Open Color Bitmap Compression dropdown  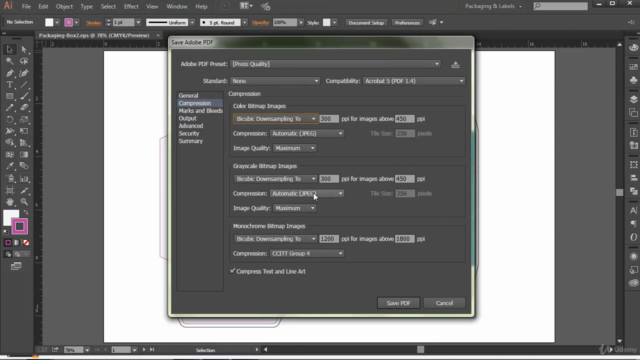307,133
